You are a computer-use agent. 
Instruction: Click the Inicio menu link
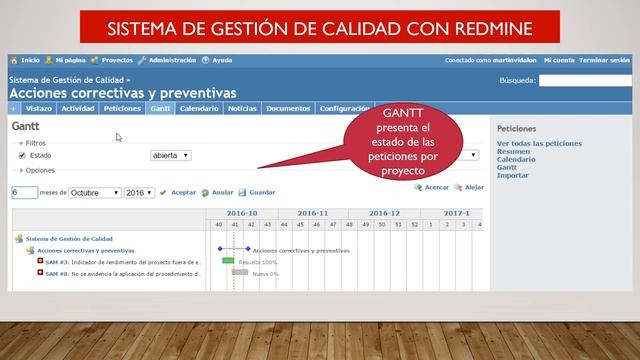tap(30, 60)
